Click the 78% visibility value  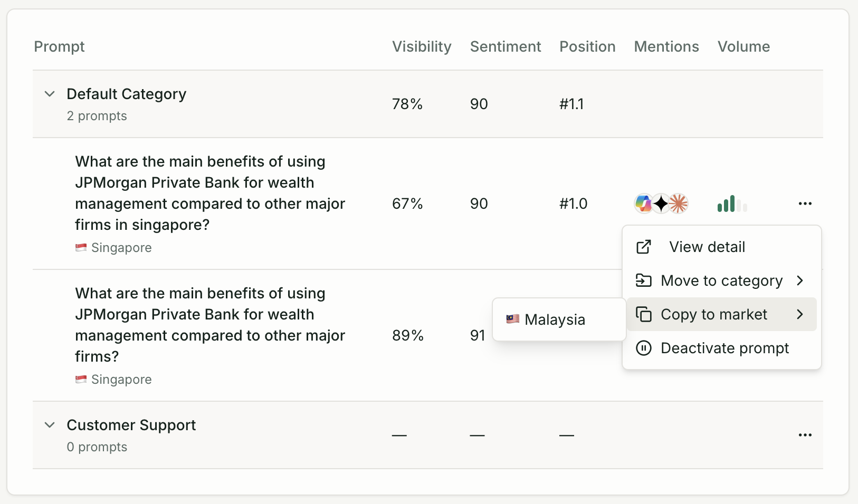click(x=407, y=104)
